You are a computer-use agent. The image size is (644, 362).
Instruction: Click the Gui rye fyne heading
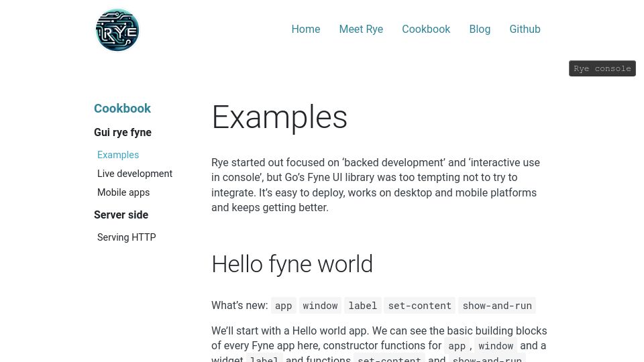coord(122,132)
